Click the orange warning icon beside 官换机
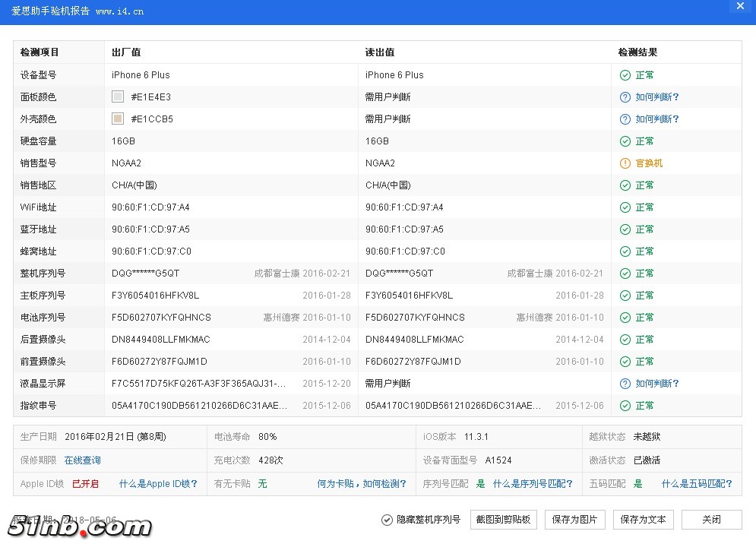 (x=625, y=163)
